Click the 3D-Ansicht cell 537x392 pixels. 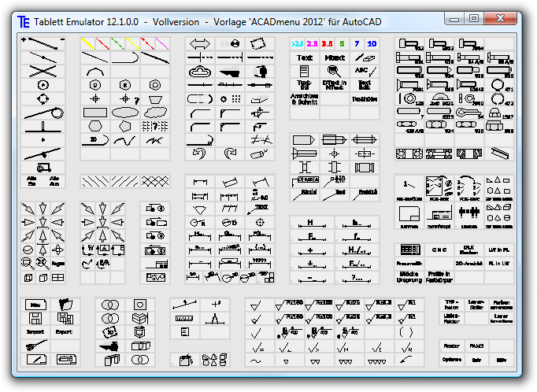[469, 263]
